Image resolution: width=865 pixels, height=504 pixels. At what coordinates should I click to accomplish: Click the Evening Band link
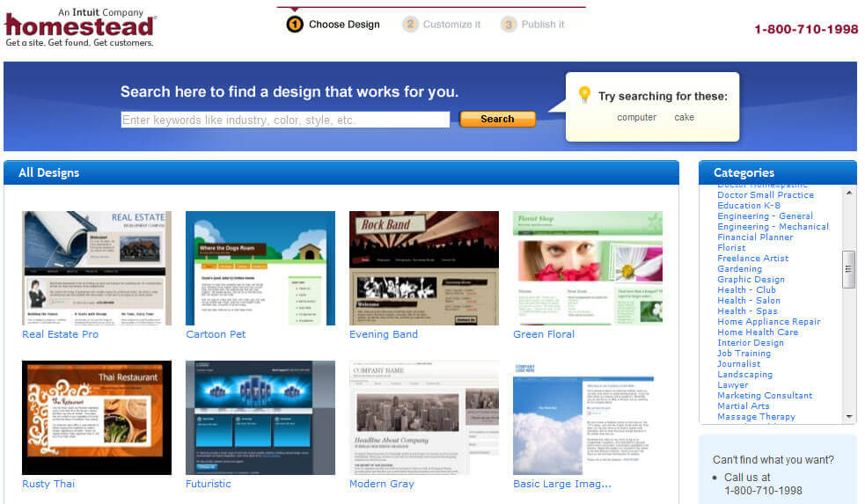click(x=384, y=334)
